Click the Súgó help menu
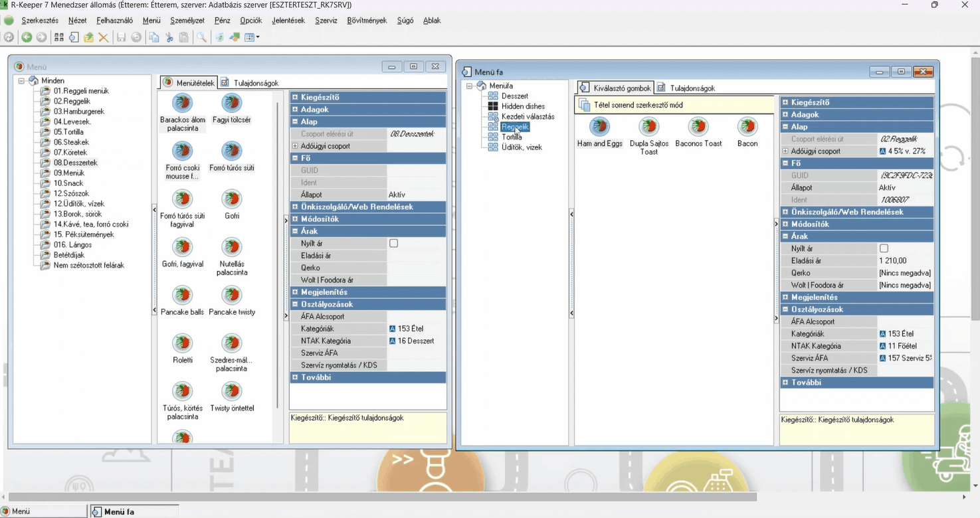 405,21
